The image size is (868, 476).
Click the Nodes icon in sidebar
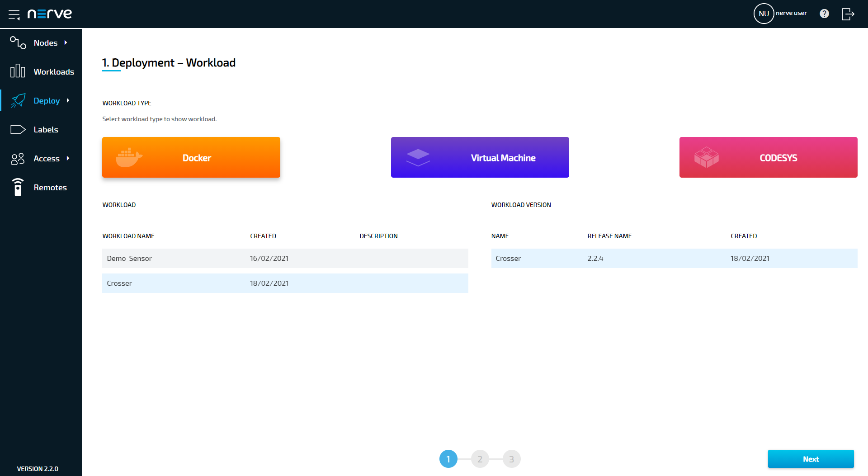pos(18,42)
